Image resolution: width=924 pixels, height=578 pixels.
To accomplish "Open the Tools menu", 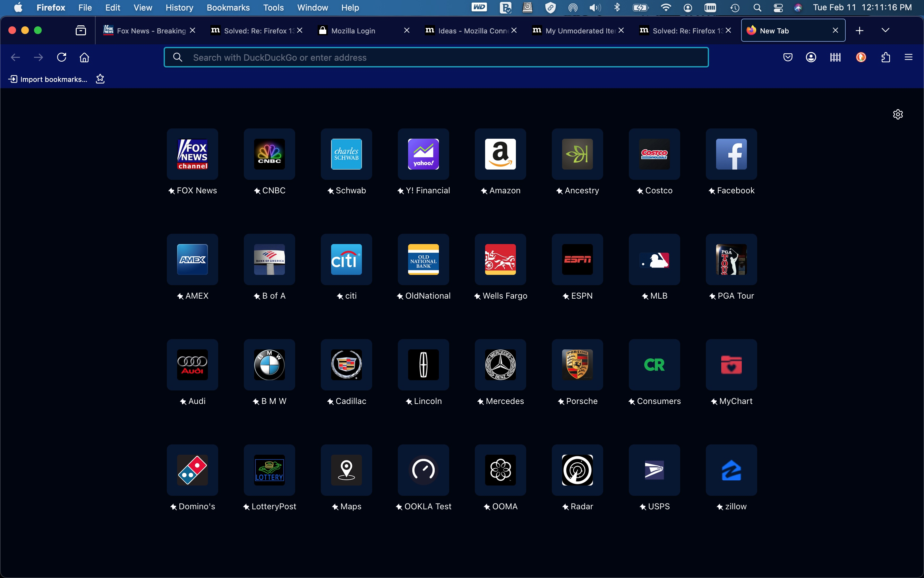I will [273, 8].
